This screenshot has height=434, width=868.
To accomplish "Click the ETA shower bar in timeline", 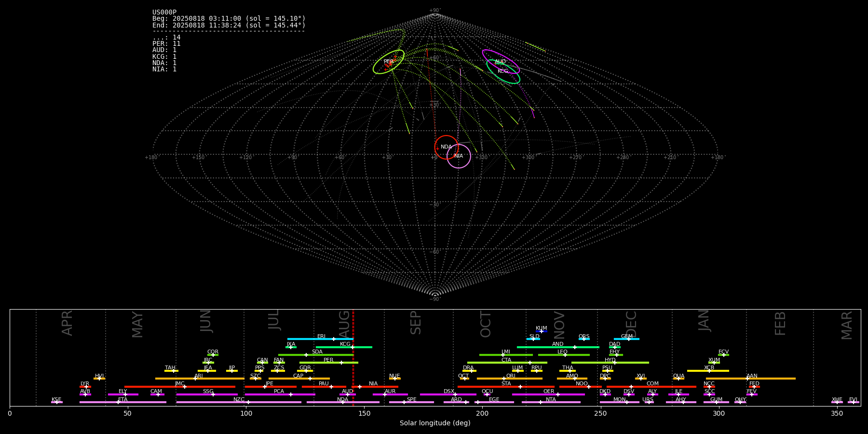I will (123, 402).
